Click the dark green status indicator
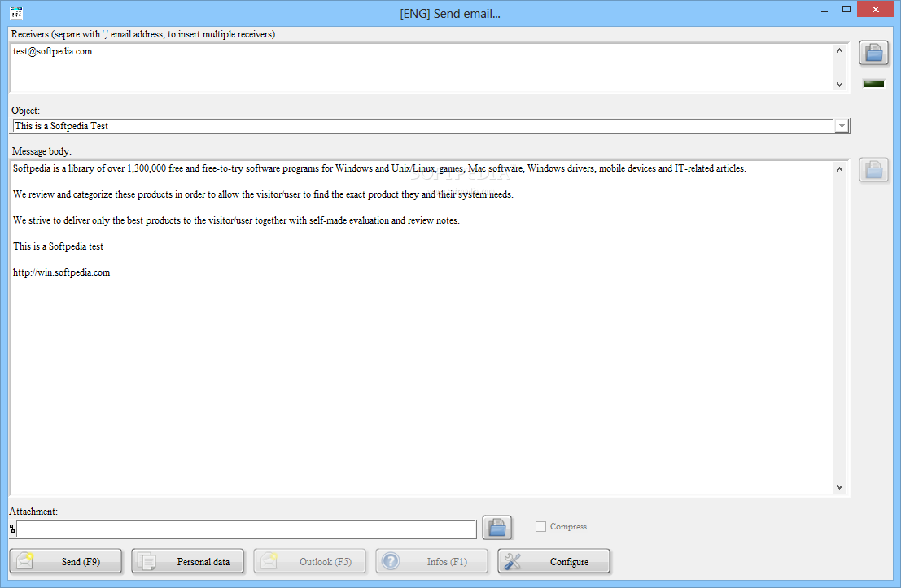 873,84
